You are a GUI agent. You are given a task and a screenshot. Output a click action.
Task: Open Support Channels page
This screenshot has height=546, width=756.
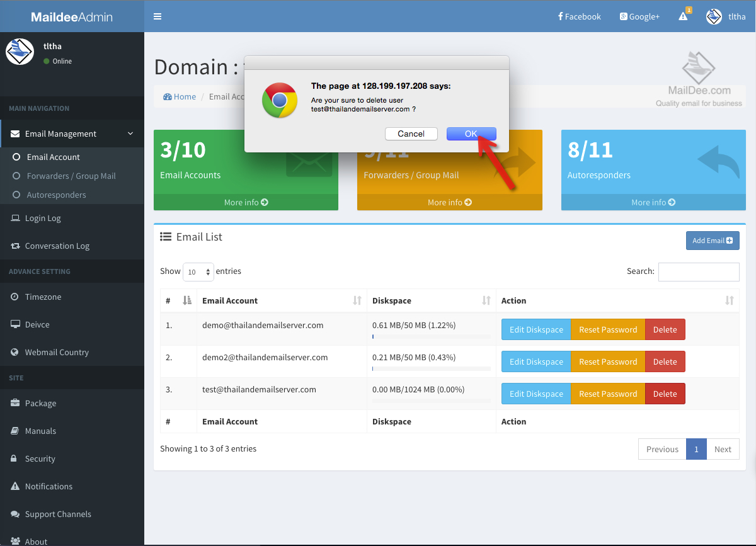(x=59, y=514)
